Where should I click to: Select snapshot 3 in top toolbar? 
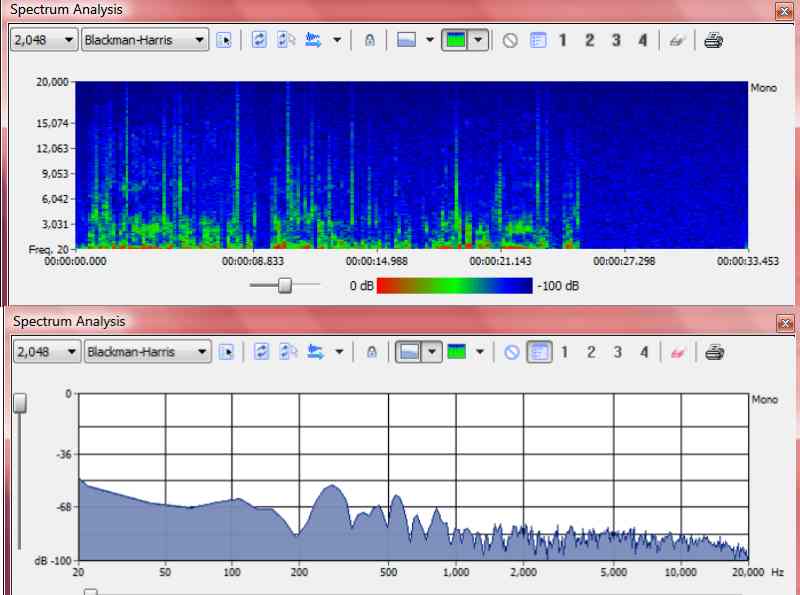coord(617,41)
